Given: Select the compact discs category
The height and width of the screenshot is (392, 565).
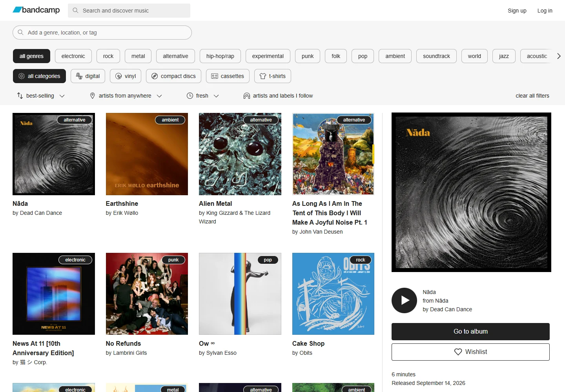Looking at the screenshot, I should [x=173, y=76].
